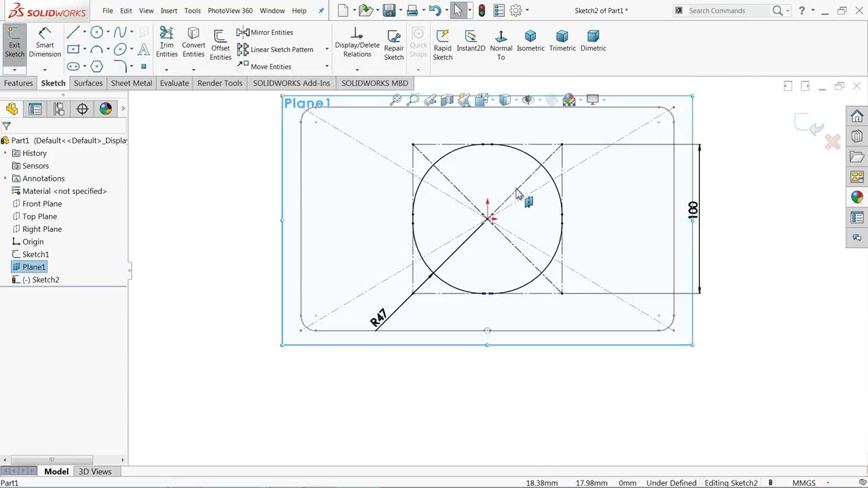This screenshot has height=488, width=868.
Task: Open the Options gear icon
Action: [x=515, y=10]
